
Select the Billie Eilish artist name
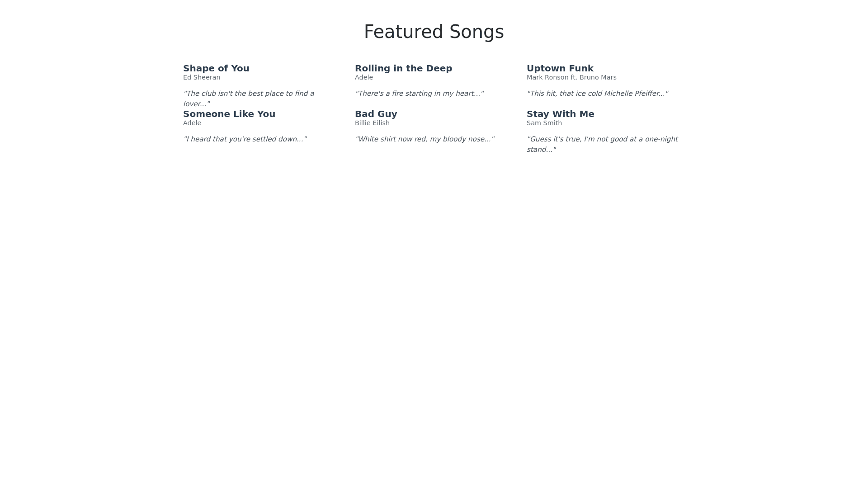[372, 123]
